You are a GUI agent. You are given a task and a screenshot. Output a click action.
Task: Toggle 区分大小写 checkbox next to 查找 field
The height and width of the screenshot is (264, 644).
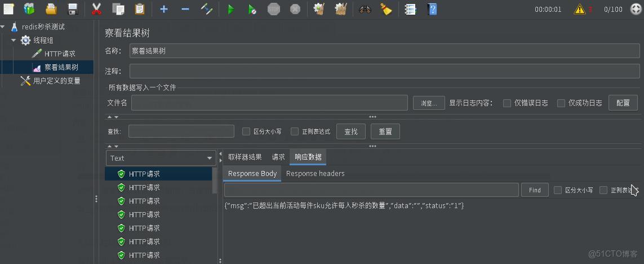tap(246, 131)
